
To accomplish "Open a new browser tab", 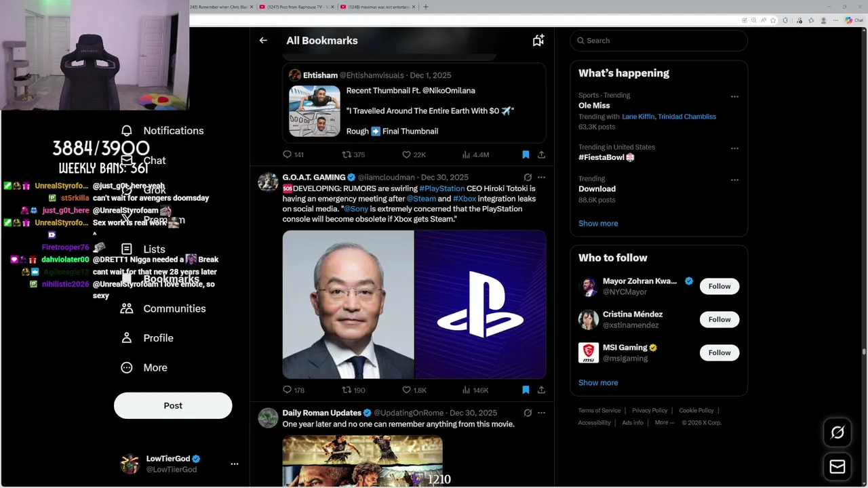I will [x=426, y=7].
